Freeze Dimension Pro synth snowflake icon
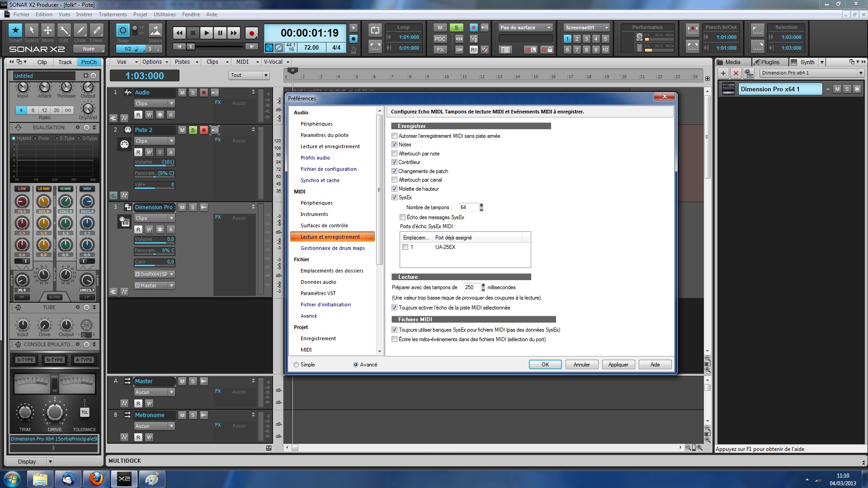Screen dimensions: 868x488 click(857, 89)
